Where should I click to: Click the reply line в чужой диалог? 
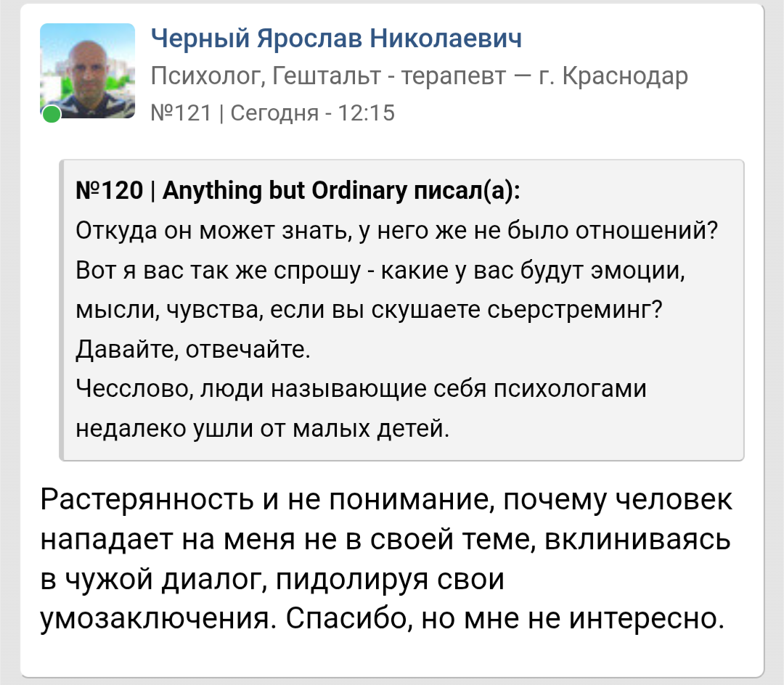pos(272,579)
